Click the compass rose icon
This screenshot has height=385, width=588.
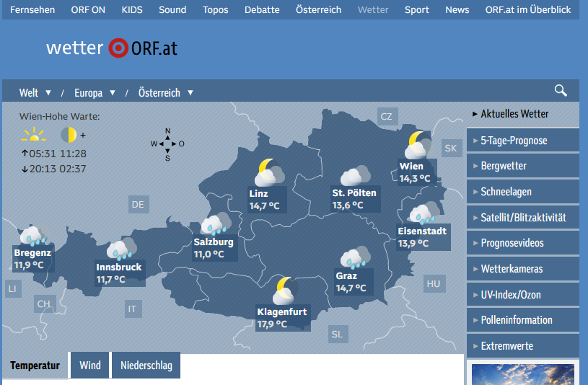pos(167,144)
